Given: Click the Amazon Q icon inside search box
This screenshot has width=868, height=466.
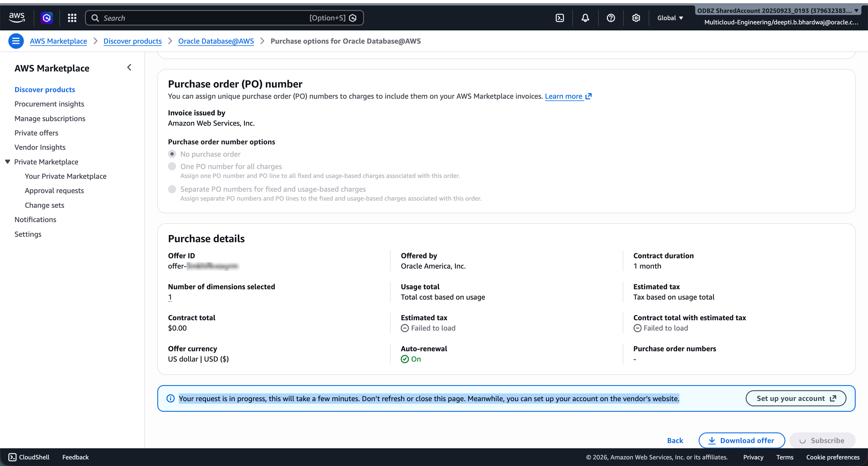Looking at the screenshot, I should click(353, 18).
